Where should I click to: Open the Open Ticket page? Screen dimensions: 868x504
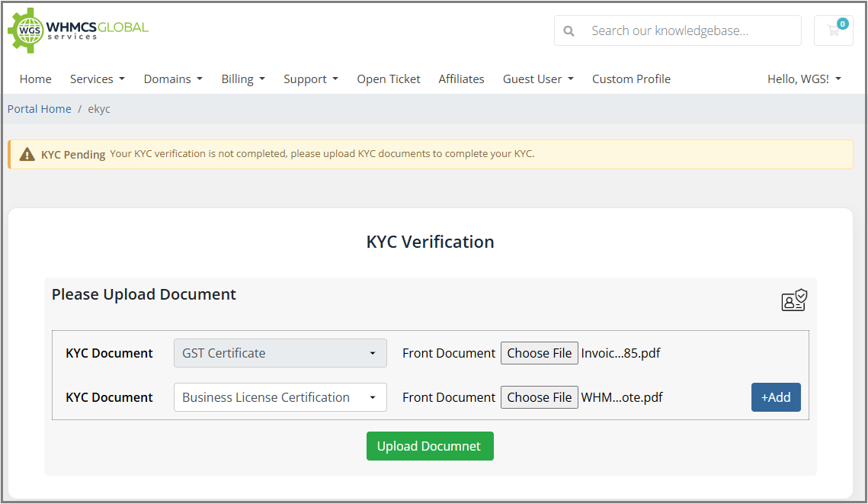click(389, 79)
